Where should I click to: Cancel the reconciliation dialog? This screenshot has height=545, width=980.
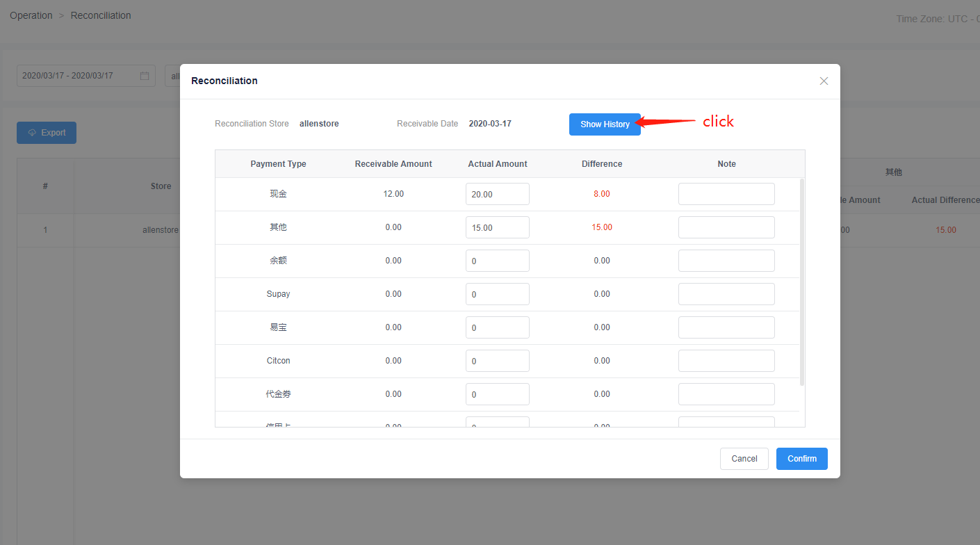coord(744,459)
